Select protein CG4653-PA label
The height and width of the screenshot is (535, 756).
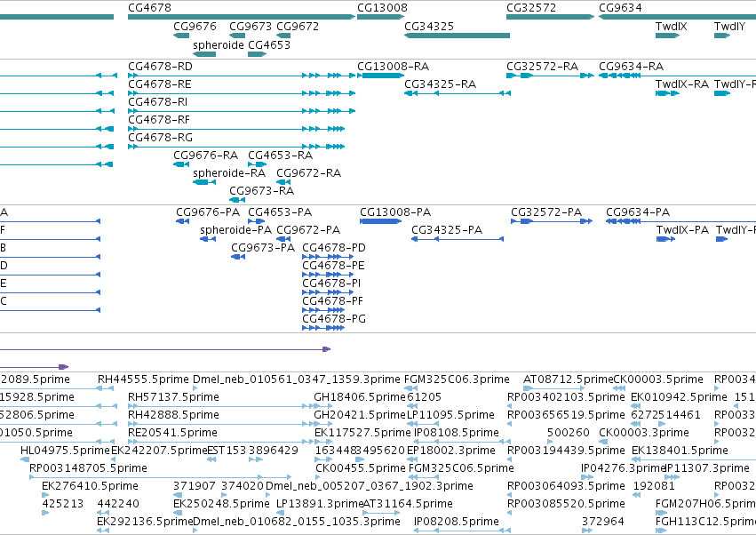pos(280,212)
